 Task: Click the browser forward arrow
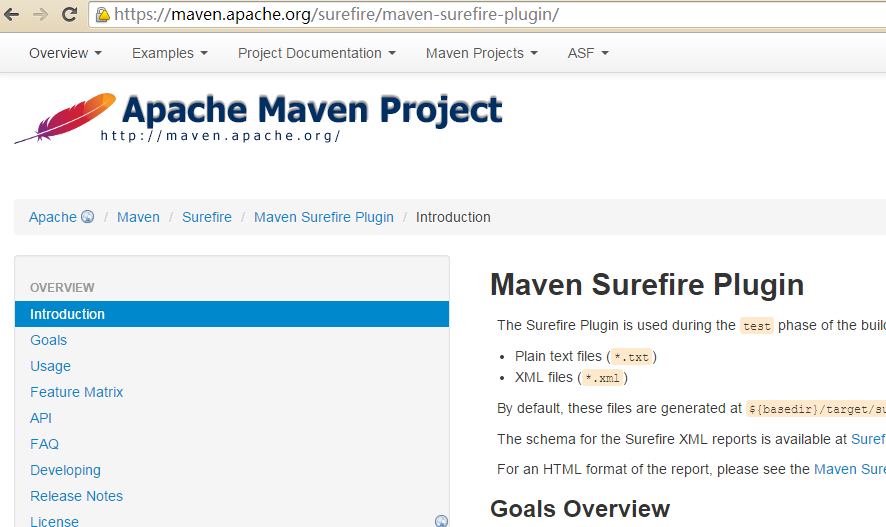[40, 14]
